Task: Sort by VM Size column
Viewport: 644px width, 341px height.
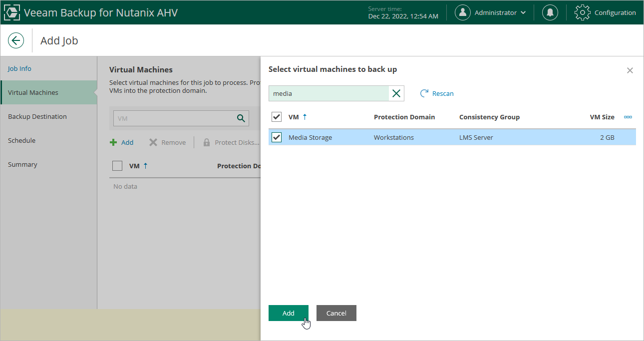Action: point(602,117)
